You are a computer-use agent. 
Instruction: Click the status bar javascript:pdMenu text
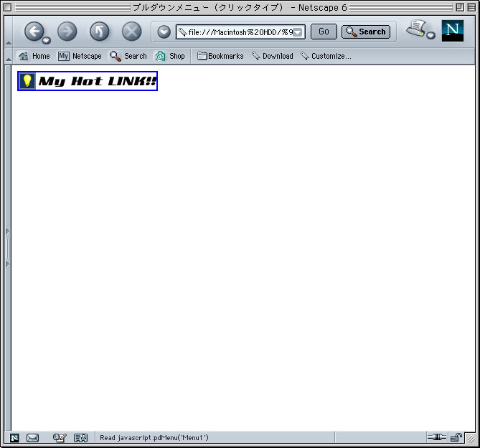click(x=154, y=437)
